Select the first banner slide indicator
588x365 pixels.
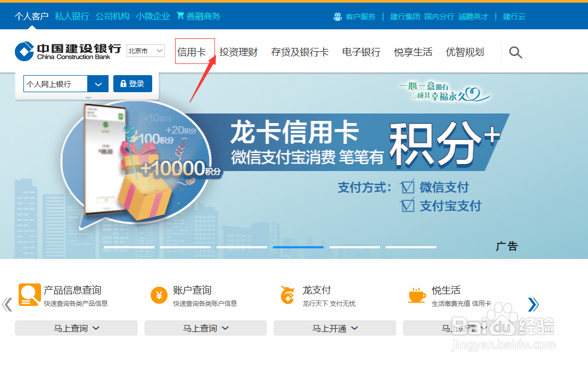(x=129, y=247)
